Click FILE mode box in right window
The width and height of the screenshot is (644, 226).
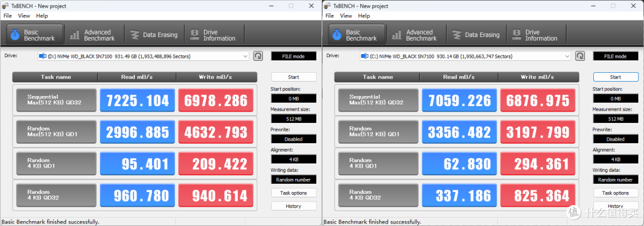(615, 56)
